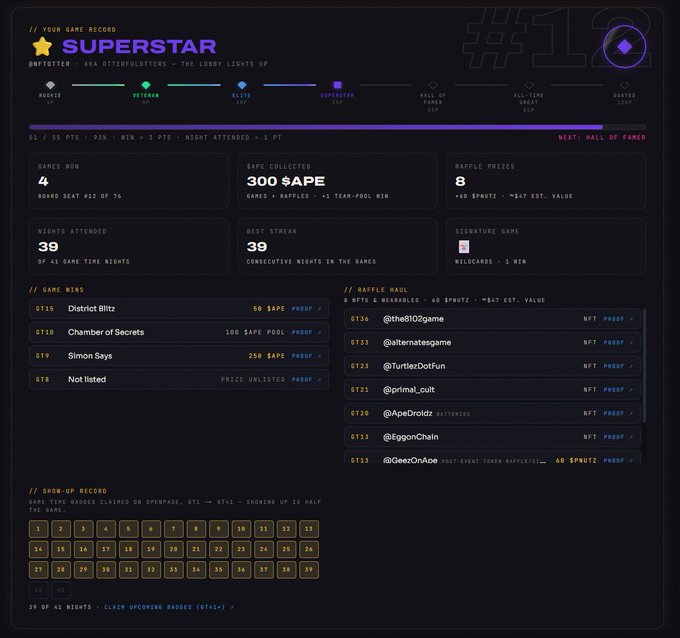Click the NEXT: HALL OF FAMER label
This screenshot has height=638, width=680.
(602, 137)
